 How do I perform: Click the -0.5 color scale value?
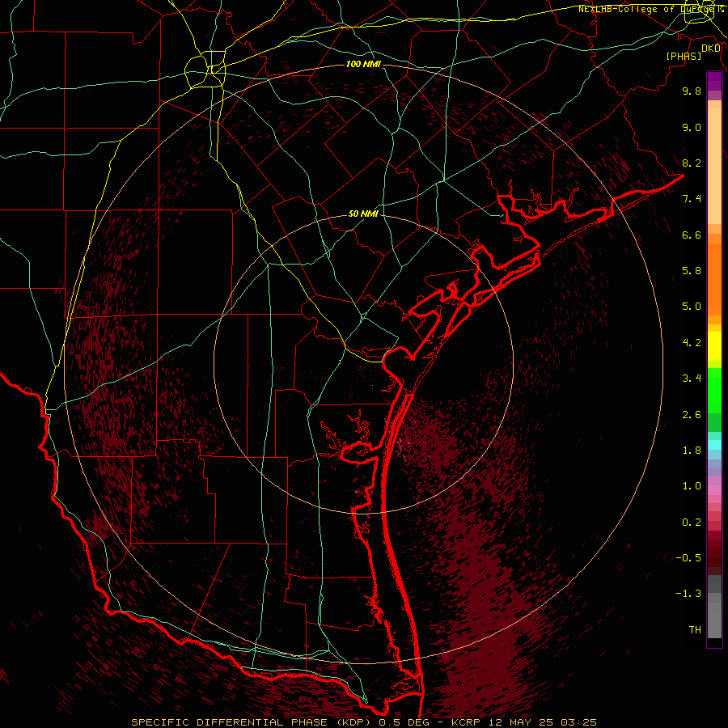[688, 558]
